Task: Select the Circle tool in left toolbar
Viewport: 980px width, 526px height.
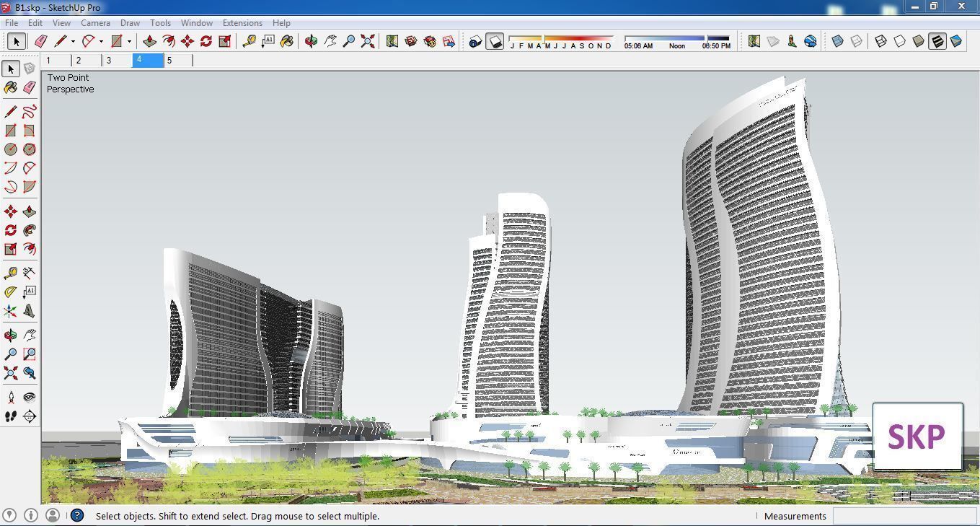Action: pos(10,149)
